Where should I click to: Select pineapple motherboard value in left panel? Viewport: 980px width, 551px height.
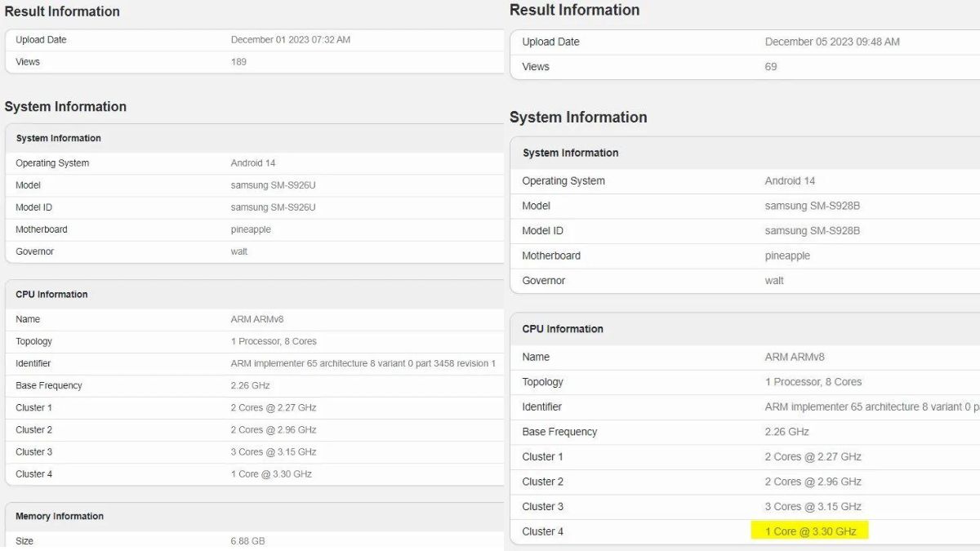(x=251, y=229)
